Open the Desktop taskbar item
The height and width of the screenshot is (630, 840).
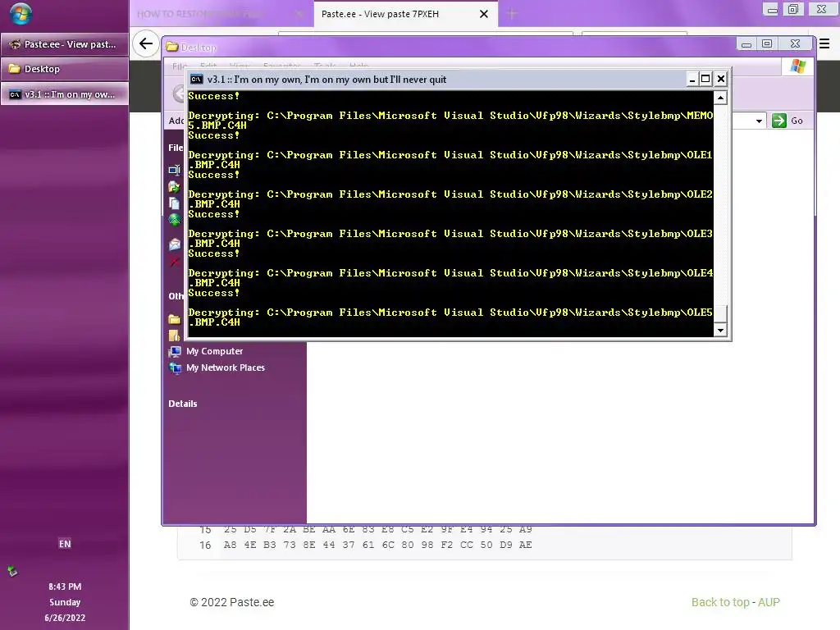coord(64,69)
